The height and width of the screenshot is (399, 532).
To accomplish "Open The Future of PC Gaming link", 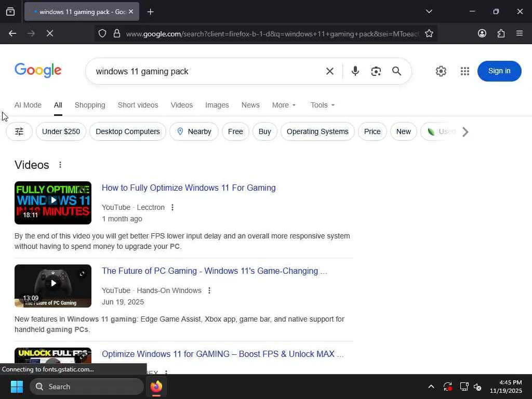I will click(x=215, y=271).
